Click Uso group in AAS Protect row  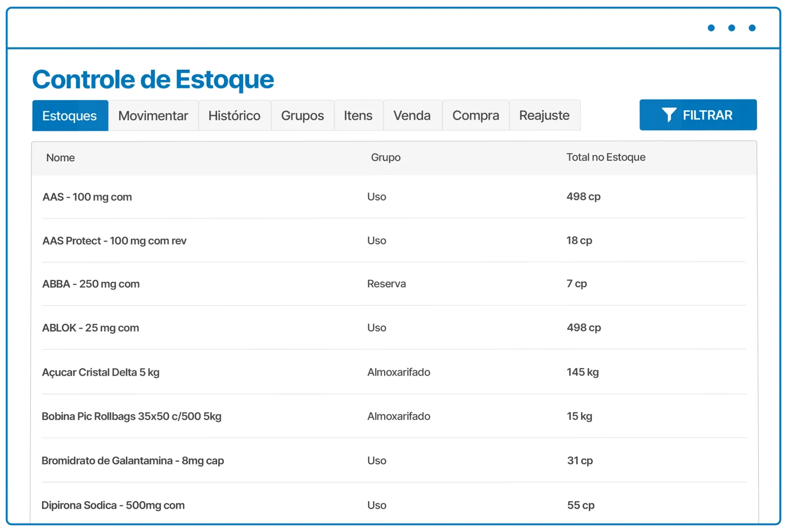tap(377, 240)
